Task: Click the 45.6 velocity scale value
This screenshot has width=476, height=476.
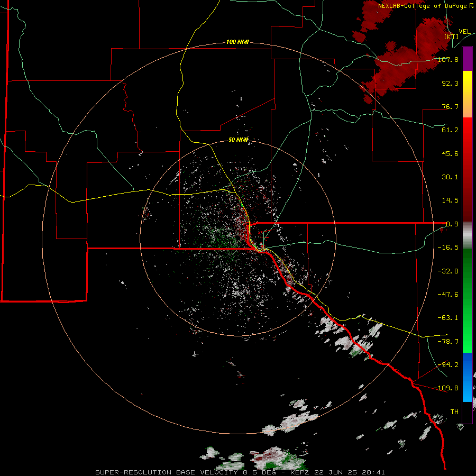Action: pyautogui.click(x=450, y=153)
